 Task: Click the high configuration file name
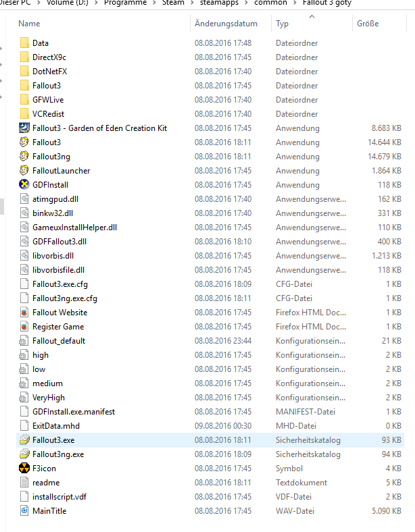[41, 355]
